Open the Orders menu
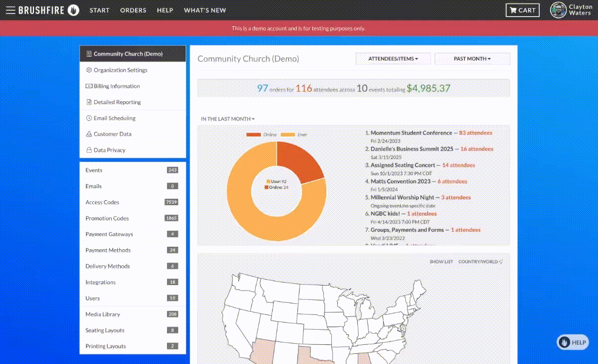 click(133, 10)
